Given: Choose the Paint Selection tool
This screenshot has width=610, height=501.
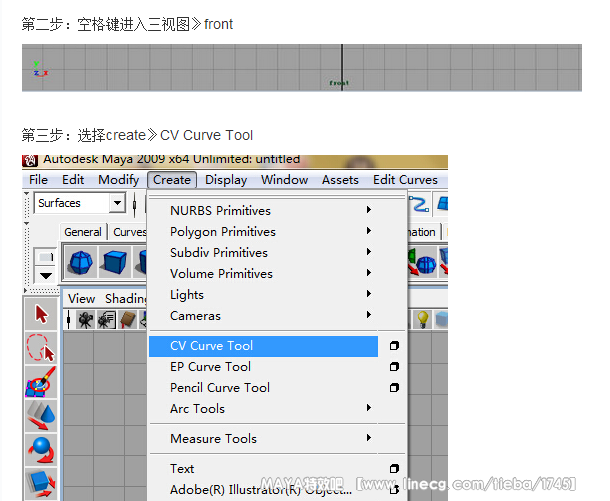Looking at the screenshot, I should click(x=41, y=382).
